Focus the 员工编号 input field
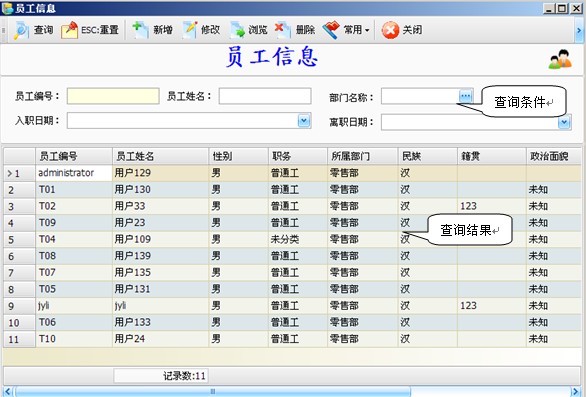 (x=113, y=96)
